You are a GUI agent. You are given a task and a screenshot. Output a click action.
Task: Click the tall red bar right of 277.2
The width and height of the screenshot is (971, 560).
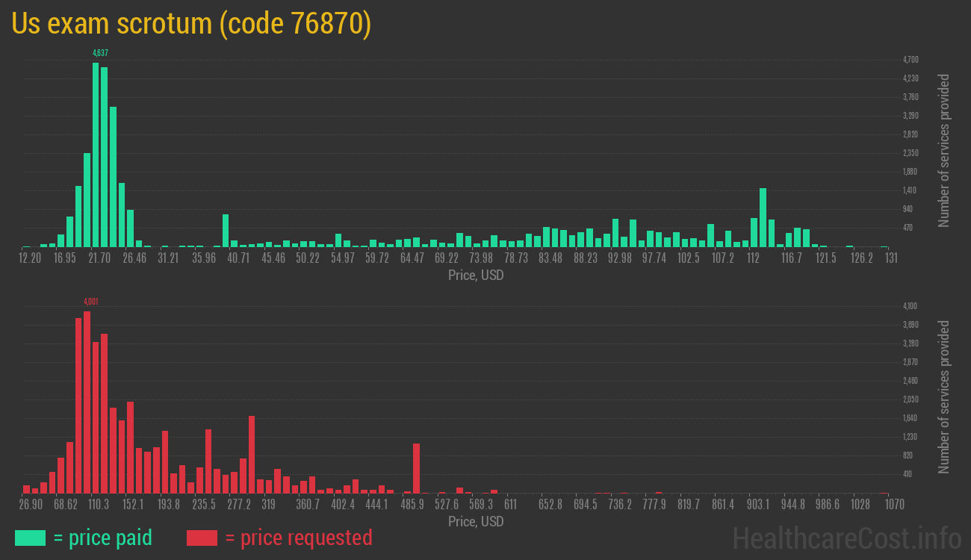click(x=252, y=454)
